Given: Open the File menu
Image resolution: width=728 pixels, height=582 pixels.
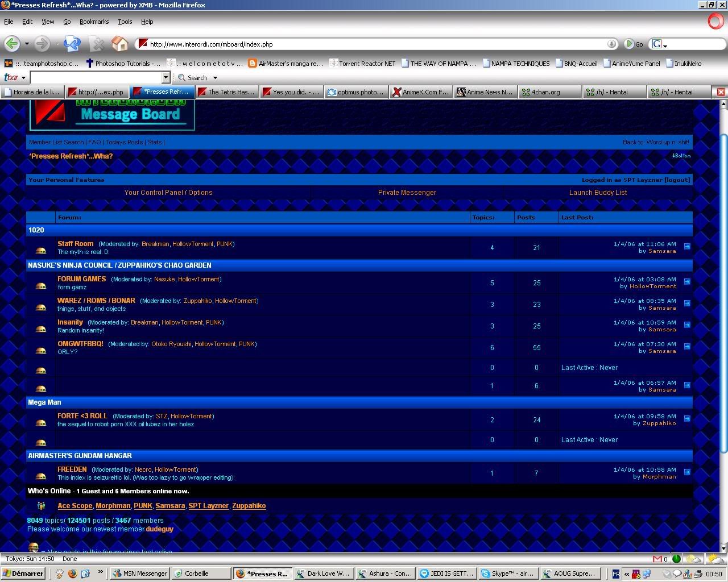Looking at the screenshot, I should click(9, 22).
